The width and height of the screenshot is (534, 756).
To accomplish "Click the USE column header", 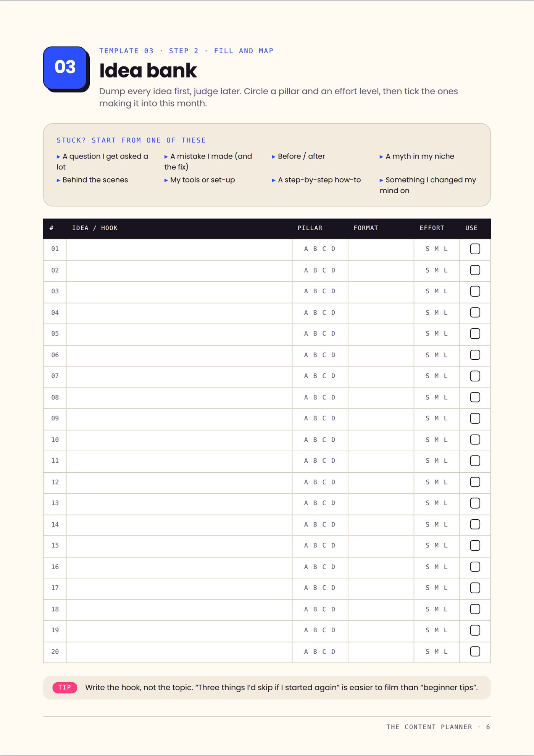I will [471, 228].
